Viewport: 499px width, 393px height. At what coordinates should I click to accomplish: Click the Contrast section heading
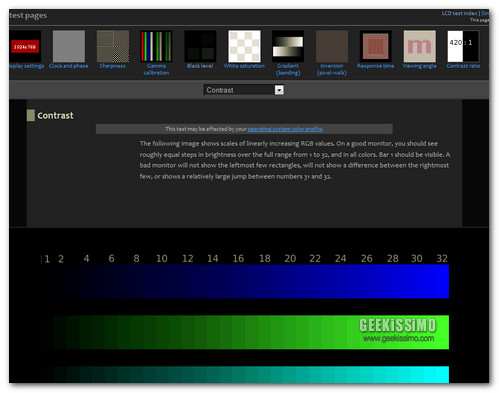55,116
